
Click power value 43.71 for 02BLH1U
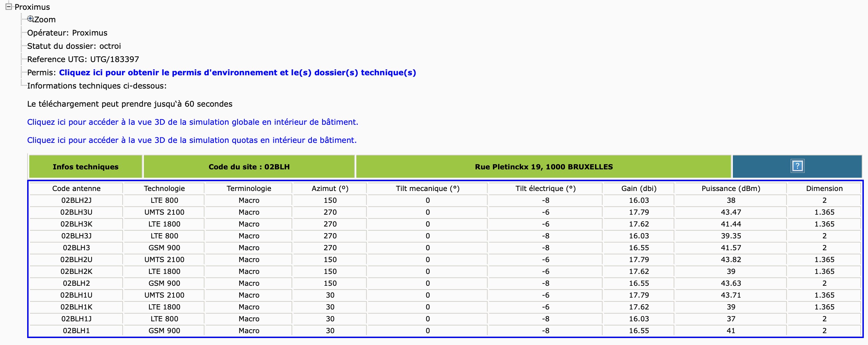click(x=731, y=295)
